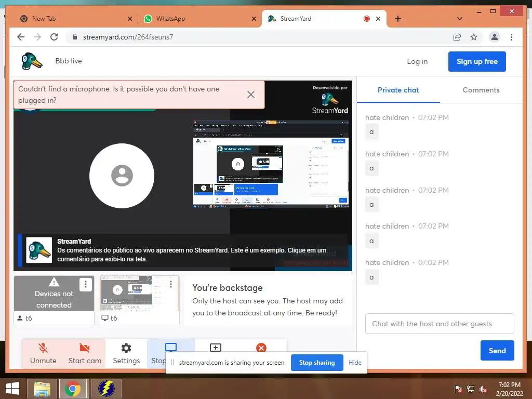The image size is (532, 399).
Task: Click the You're backstage heading
Action: (228, 288)
